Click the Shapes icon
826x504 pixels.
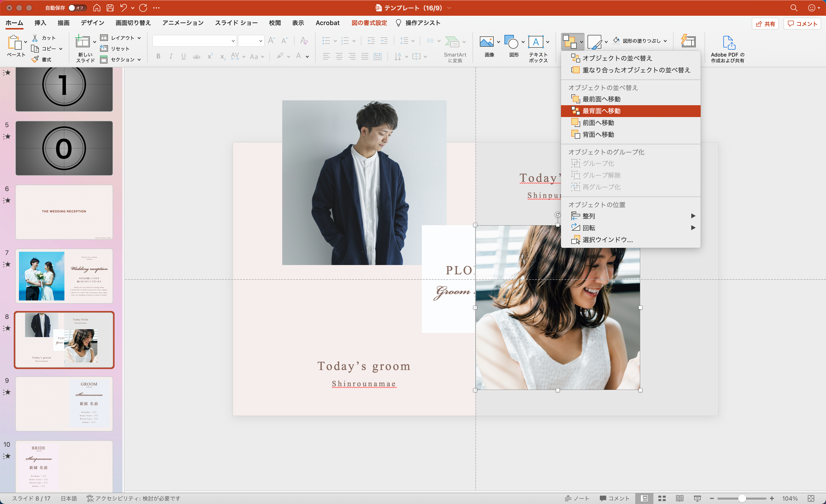pyautogui.click(x=511, y=42)
